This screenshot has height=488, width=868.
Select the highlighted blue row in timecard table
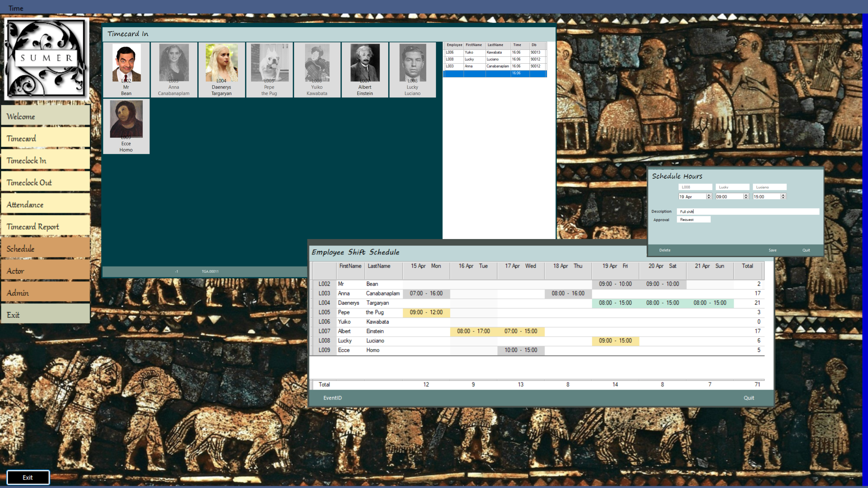(x=494, y=73)
